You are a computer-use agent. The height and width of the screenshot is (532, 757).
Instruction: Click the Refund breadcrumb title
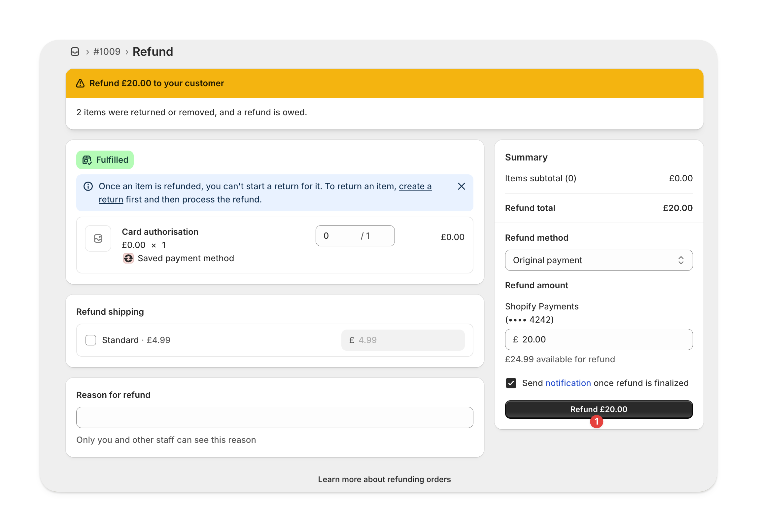click(153, 52)
